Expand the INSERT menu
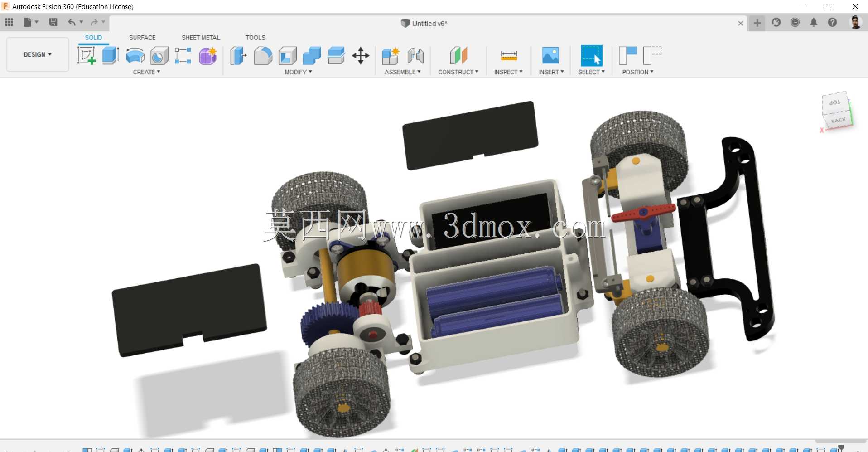Image resolution: width=868 pixels, height=452 pixels. point(551,72)
